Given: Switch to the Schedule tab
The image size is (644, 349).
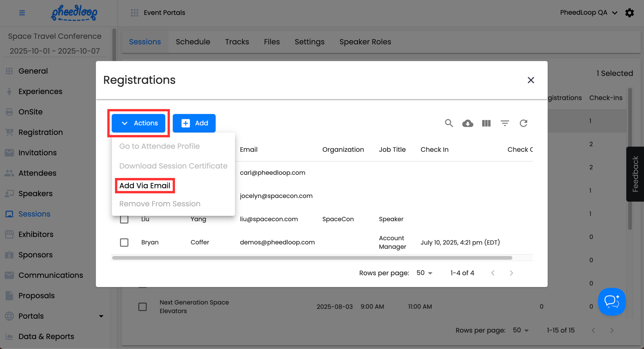Looking at the screenshot, I should tap(193, 42).
